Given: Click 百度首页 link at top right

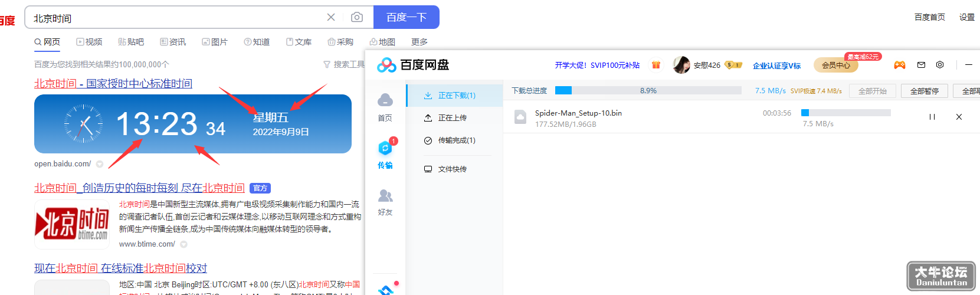Looking at the screenshot, I should click(930, 17).
